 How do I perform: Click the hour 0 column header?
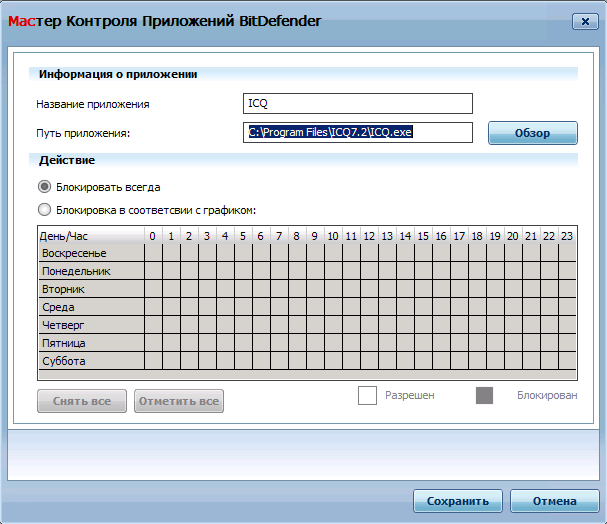click(x=154, y=236)
